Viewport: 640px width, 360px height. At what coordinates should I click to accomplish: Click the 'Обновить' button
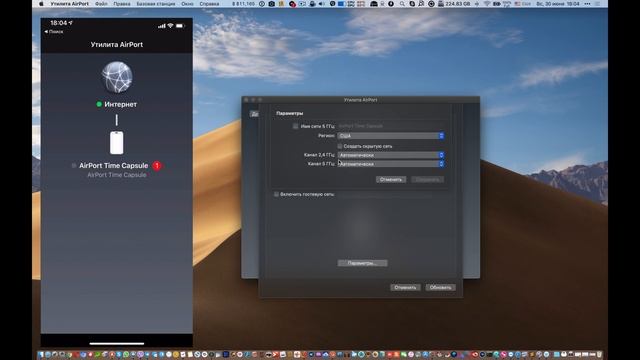coord(440,287)
